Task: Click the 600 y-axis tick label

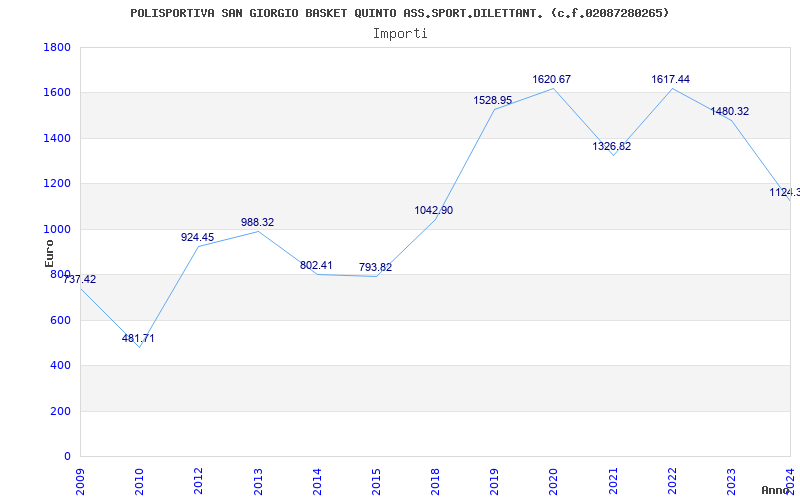Action: point(61,320)
